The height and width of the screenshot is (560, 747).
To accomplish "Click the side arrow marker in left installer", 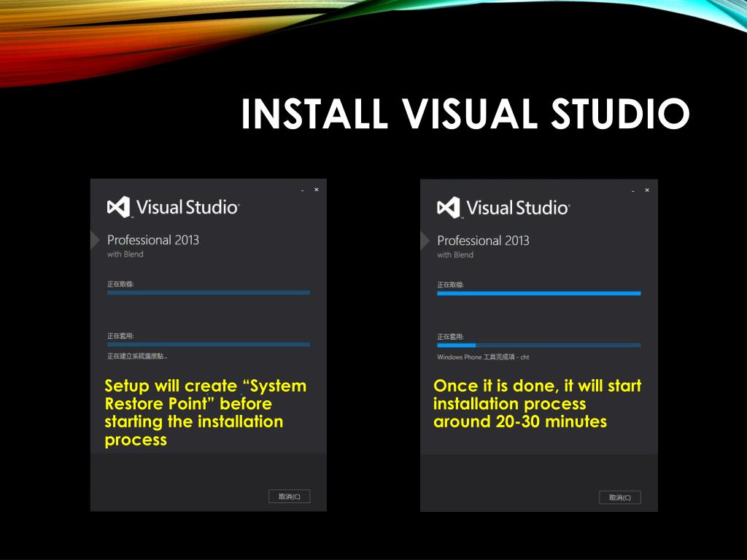I will pos(95,240).
